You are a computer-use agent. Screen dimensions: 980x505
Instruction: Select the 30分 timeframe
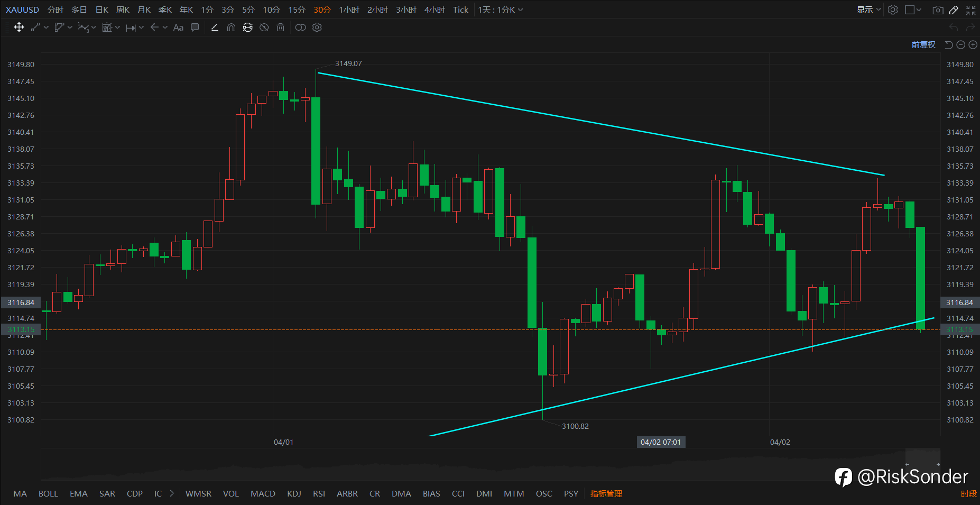pyautogui.click(x=322, y=10)
